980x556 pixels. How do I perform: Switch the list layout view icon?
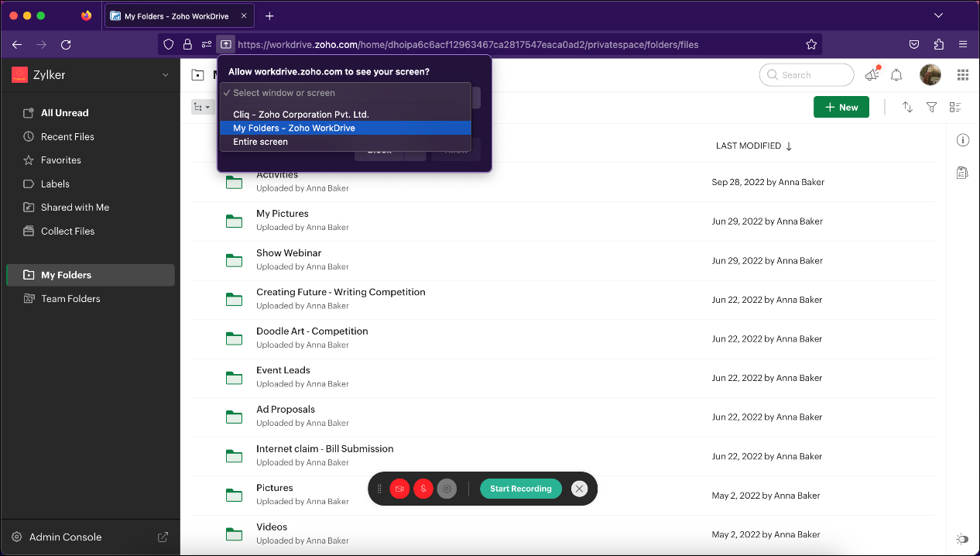(x=955, y=107)
